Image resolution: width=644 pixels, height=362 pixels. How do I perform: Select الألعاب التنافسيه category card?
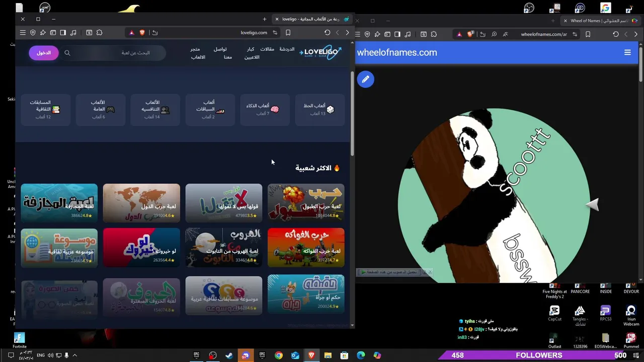[155, 110]
